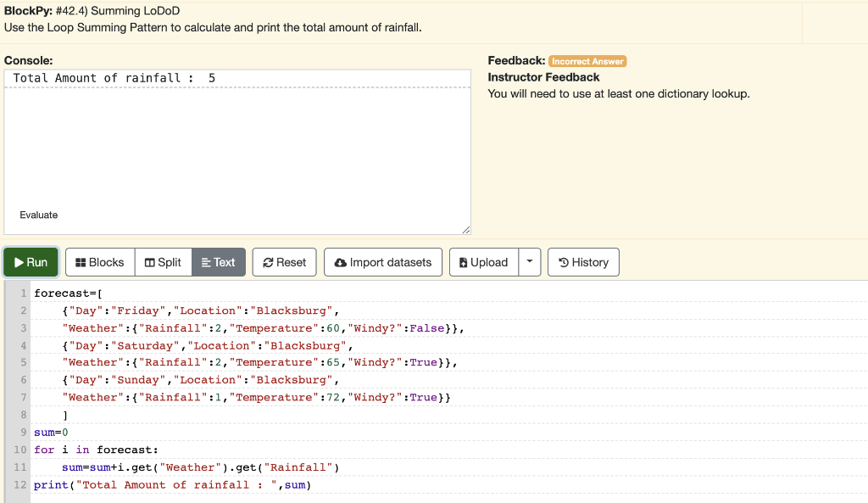Click the Text lines icon
868x503 pixels.
pyautogui.click(x=206, y=263)
